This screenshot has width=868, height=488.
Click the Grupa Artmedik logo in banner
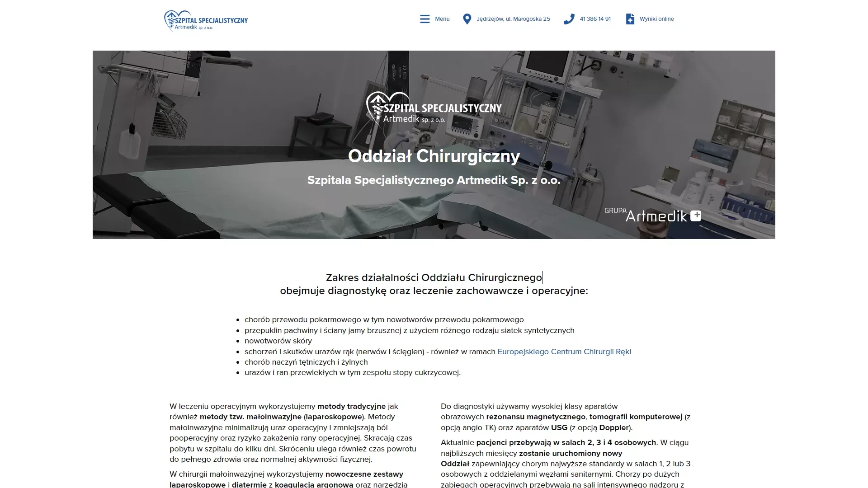(653, 215)
